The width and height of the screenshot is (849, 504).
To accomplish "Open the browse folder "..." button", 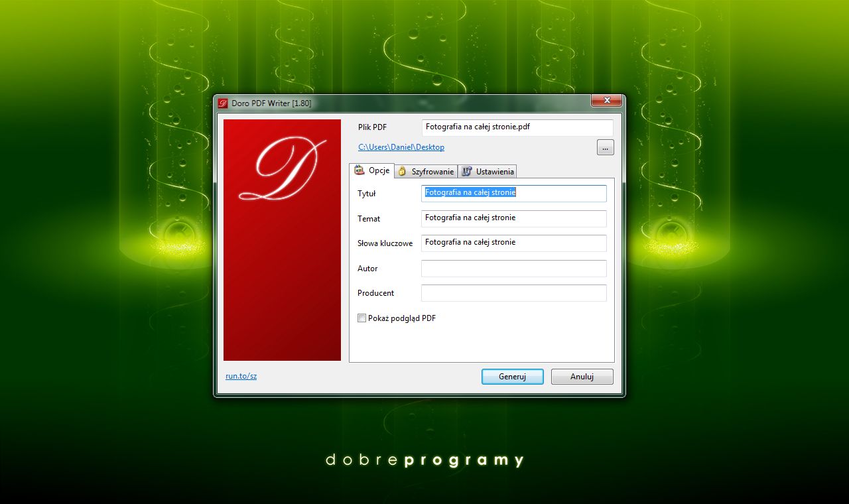I will 605,147.
